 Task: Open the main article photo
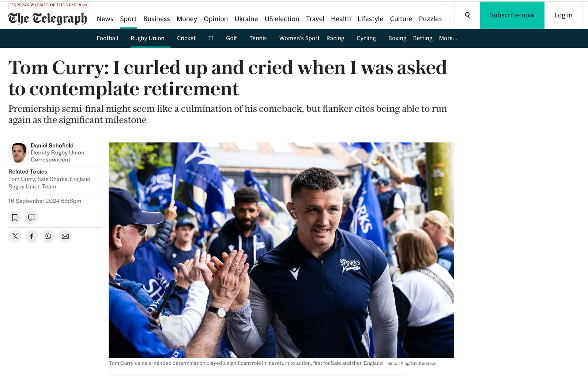pos(281,250)
